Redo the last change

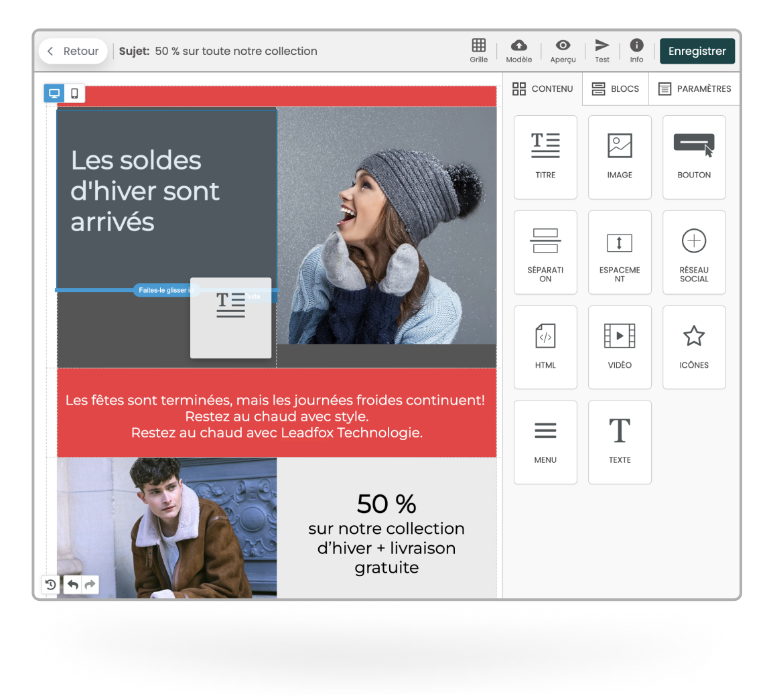(90, 584)
